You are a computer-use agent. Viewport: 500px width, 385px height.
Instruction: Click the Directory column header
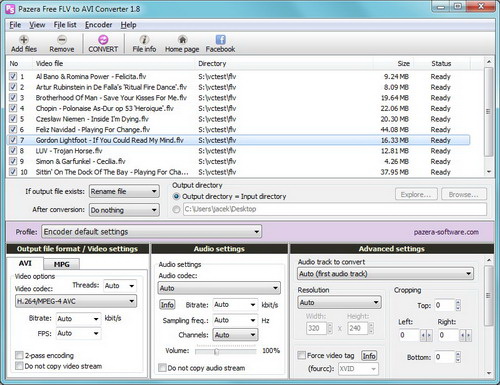(x=284, y=63)
